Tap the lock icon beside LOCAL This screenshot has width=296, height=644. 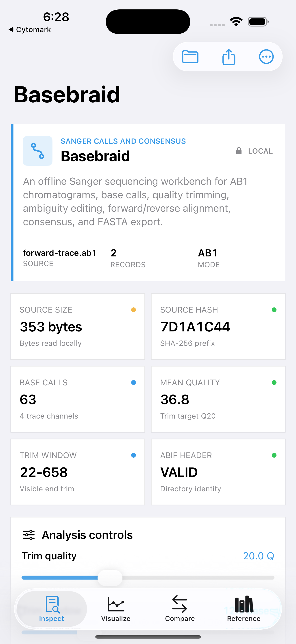tap(239, 151)
